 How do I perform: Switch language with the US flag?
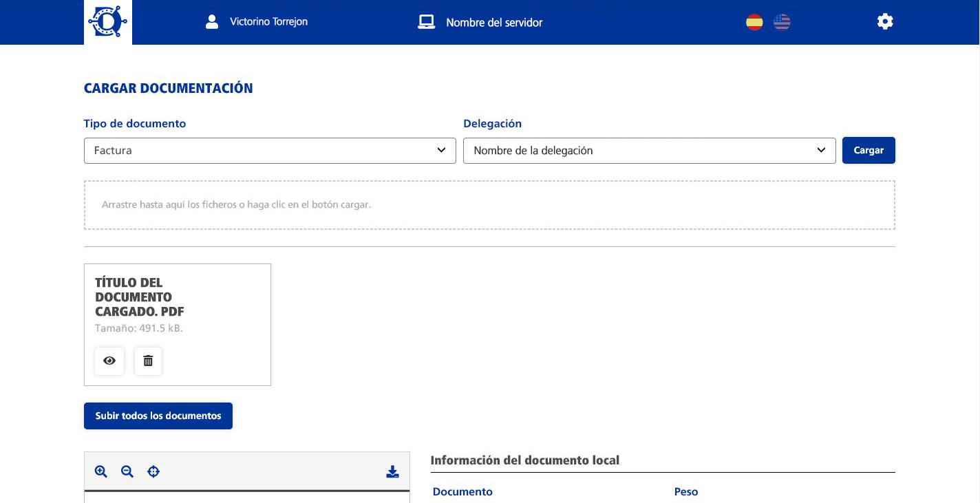[782, 22]
